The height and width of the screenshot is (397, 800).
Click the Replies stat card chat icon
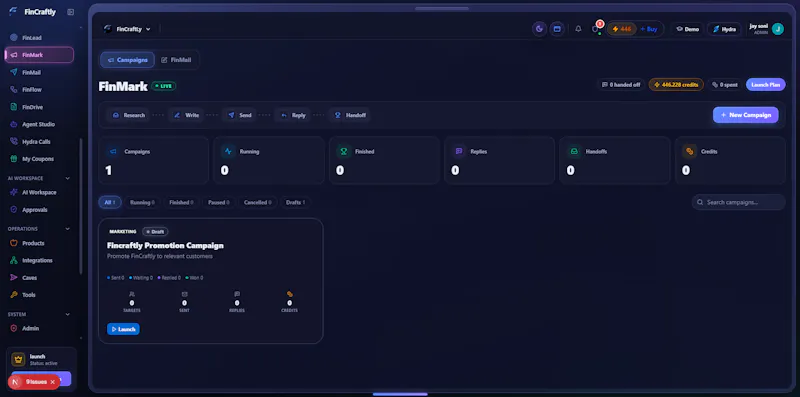[x=459, y=152]
